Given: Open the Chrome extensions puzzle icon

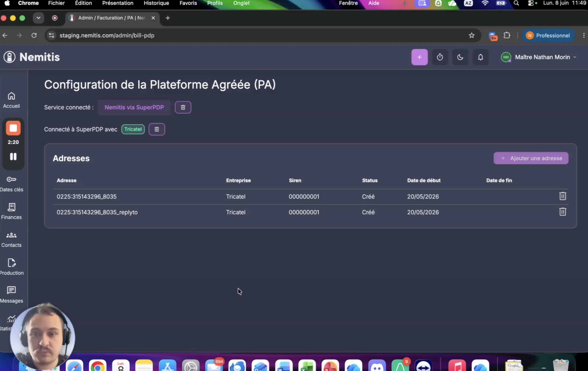Looking at the screenshot, I should click(507, 36).
